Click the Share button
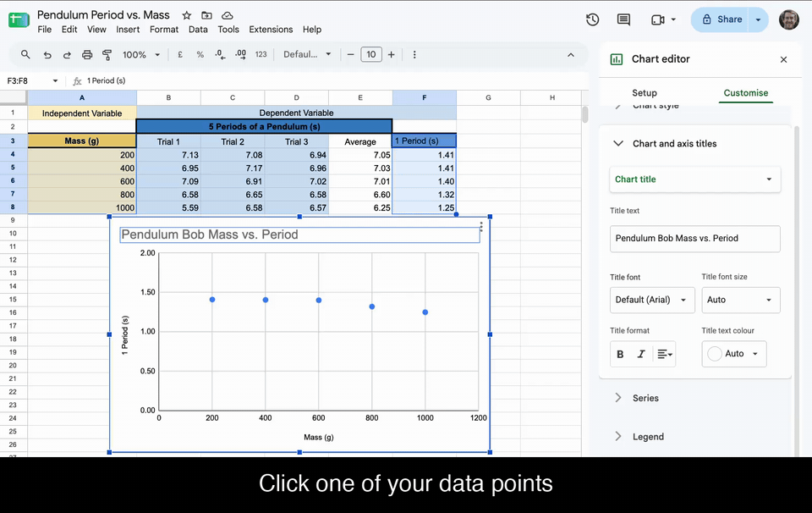The width and height of the screenshot is (812, 513). tap(721, 19)
